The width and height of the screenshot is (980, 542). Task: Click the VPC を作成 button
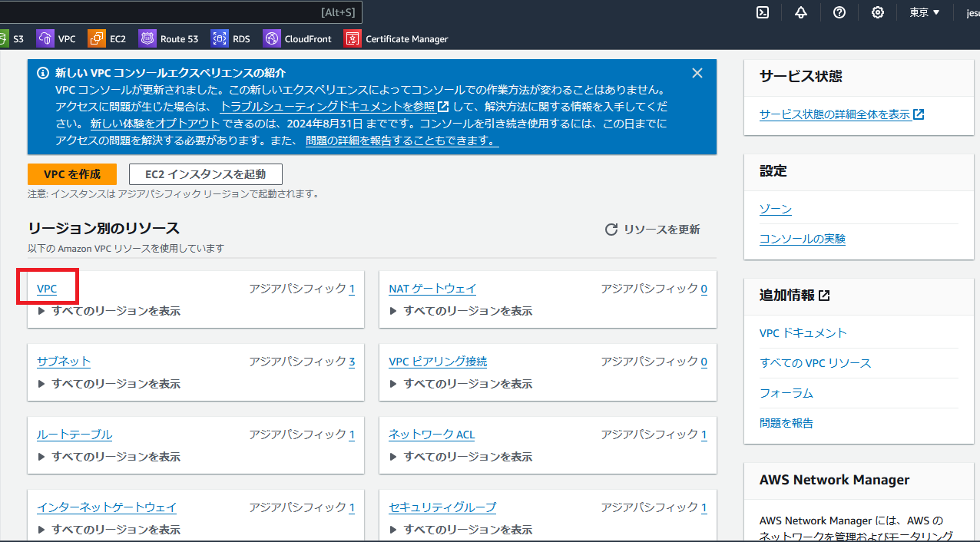pyautogui.click(x=72, y=174)
